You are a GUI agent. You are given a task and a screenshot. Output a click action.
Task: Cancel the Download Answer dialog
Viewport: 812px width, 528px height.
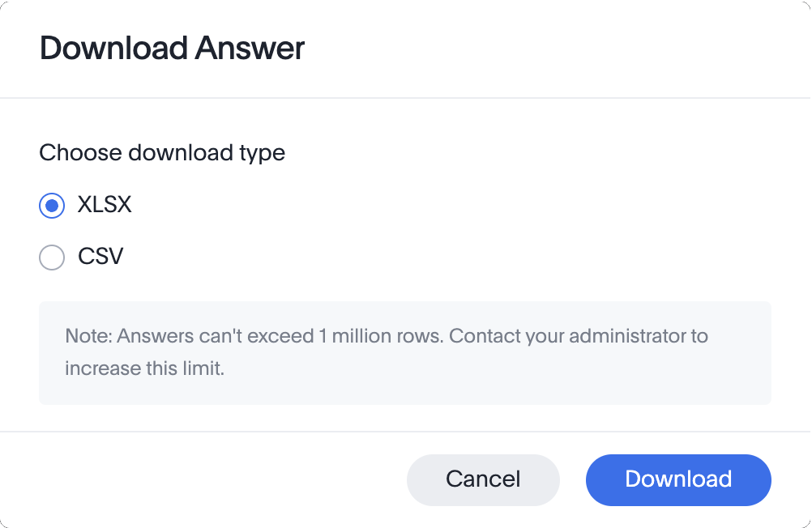tap(483, 479)
